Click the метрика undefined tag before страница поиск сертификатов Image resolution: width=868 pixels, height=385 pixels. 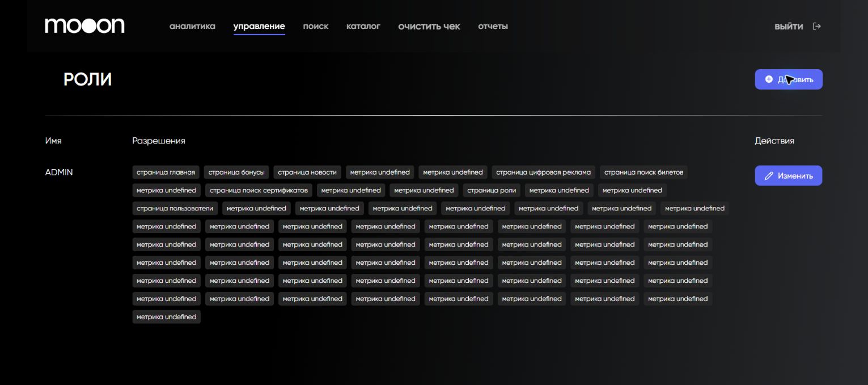pos(167,191)
